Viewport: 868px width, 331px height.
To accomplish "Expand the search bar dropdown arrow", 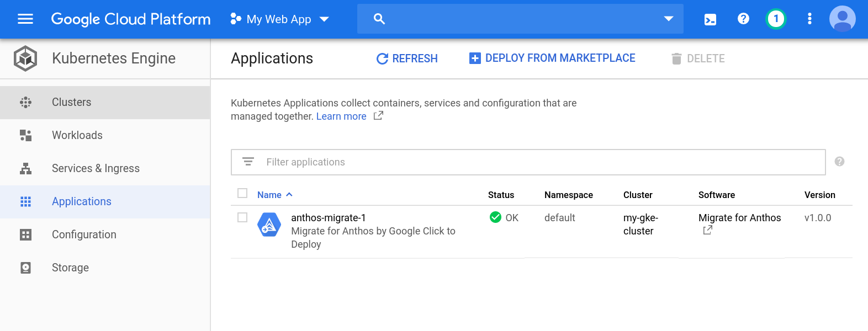I will coord(668,19).
